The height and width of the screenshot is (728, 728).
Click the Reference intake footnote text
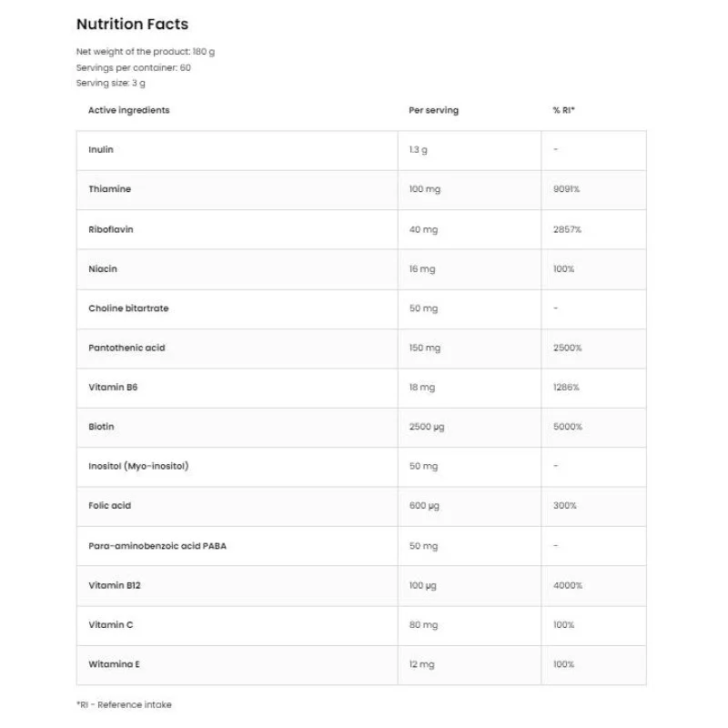(x=124, y=704)
